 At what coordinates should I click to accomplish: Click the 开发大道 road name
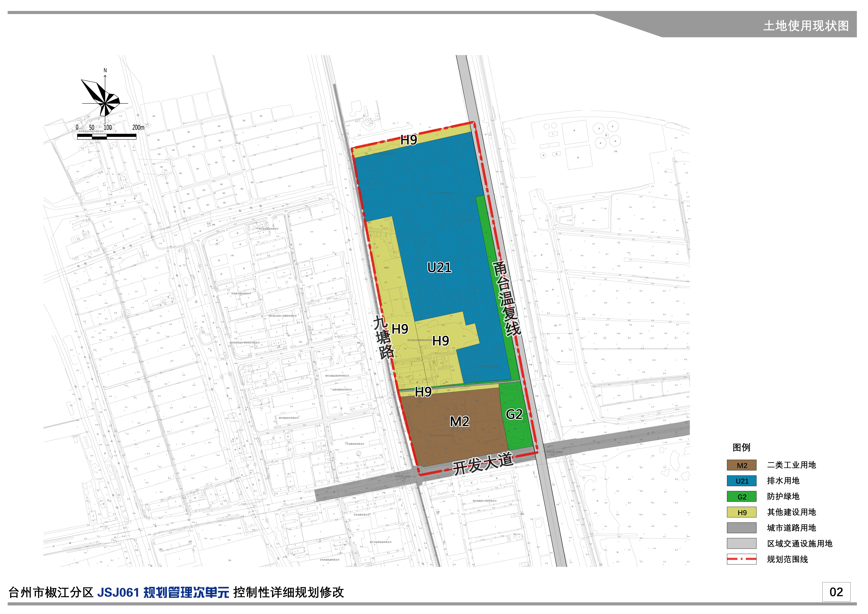(x=483, y=463)
